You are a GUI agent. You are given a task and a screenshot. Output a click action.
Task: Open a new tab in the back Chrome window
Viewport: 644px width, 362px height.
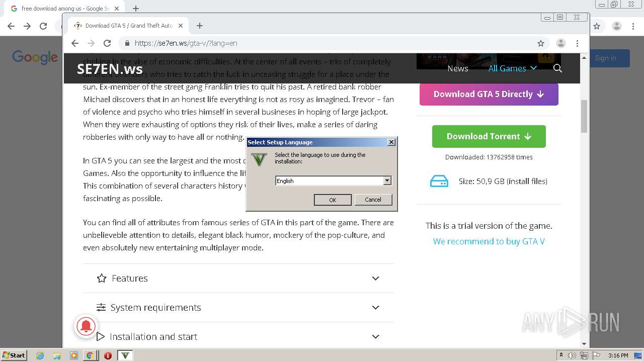[136, 9]
